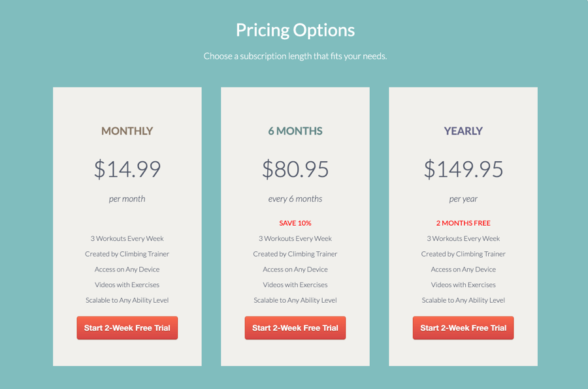The width and height of the screenshot is (588, 389).
Task: Start free trial on the 6 Months plan
Action: click(x=295, y=328)
